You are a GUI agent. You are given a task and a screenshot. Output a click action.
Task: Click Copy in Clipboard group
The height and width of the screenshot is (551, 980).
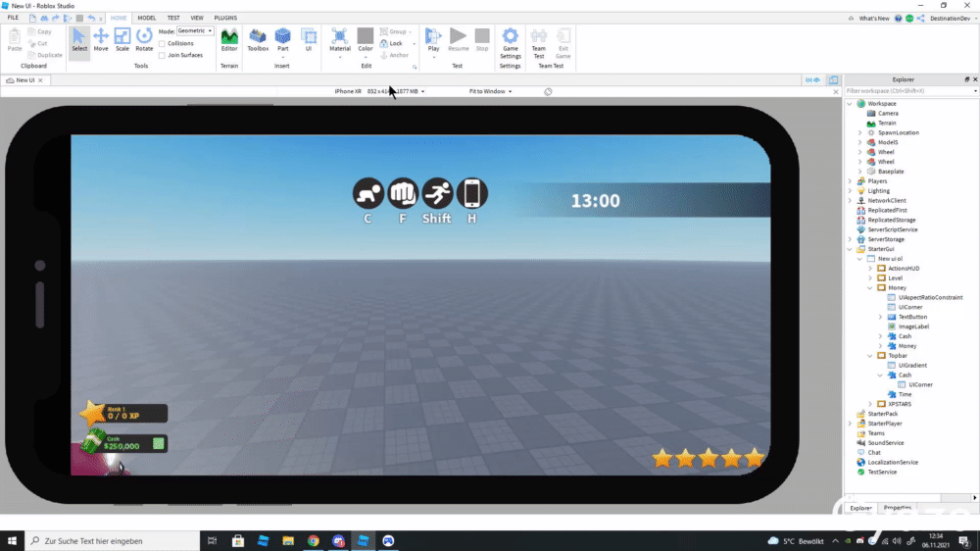(x=40, y=31)
